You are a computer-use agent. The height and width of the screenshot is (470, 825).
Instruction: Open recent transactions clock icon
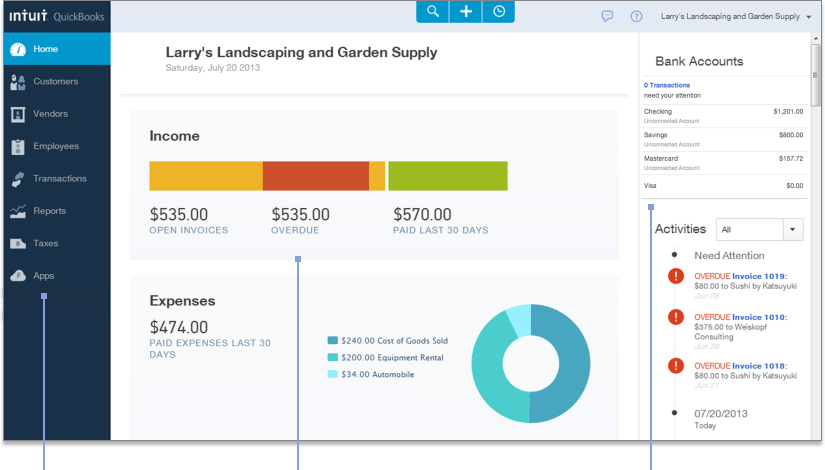[x=499, y=12]
